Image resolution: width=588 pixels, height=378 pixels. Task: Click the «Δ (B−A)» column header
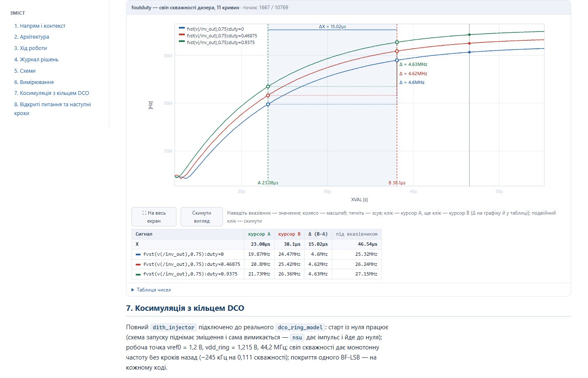[318, 234]
